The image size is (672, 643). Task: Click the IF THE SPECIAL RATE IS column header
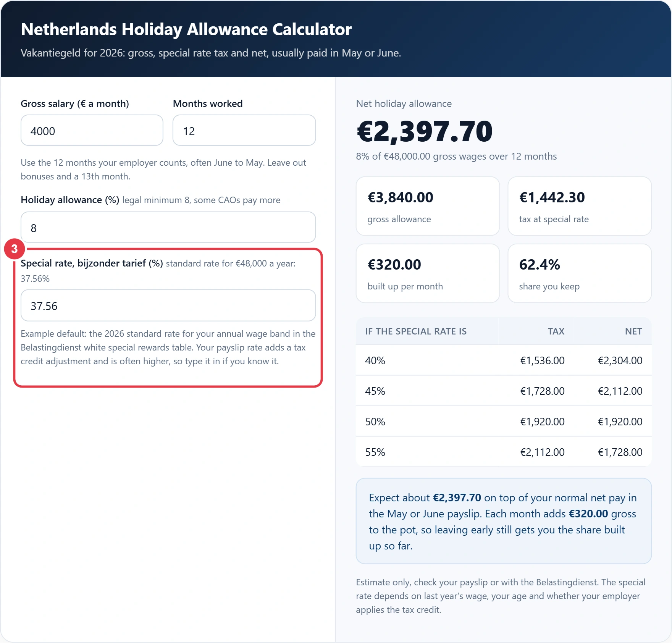click(416, 331)
